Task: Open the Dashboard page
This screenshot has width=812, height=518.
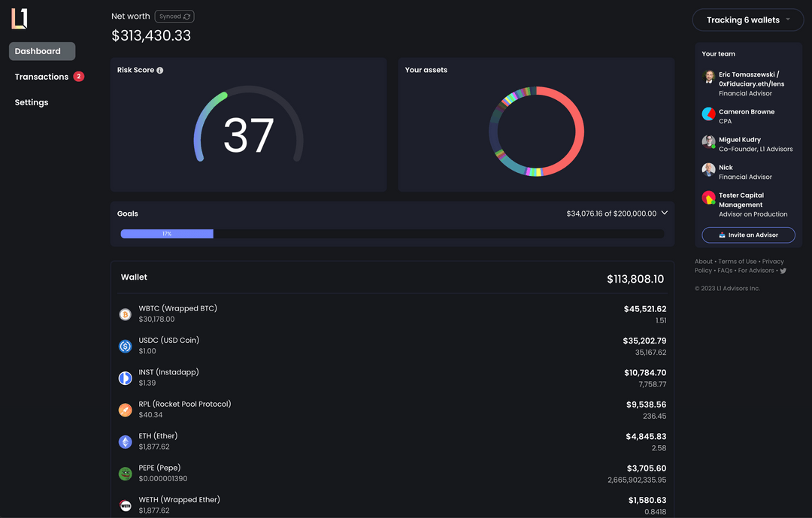Action: [x=42, y=51]
